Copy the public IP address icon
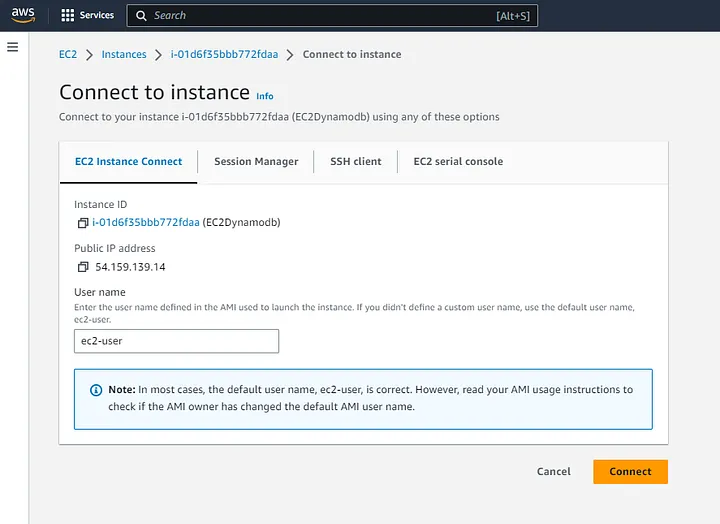720x524 pixels. point(83,267)
